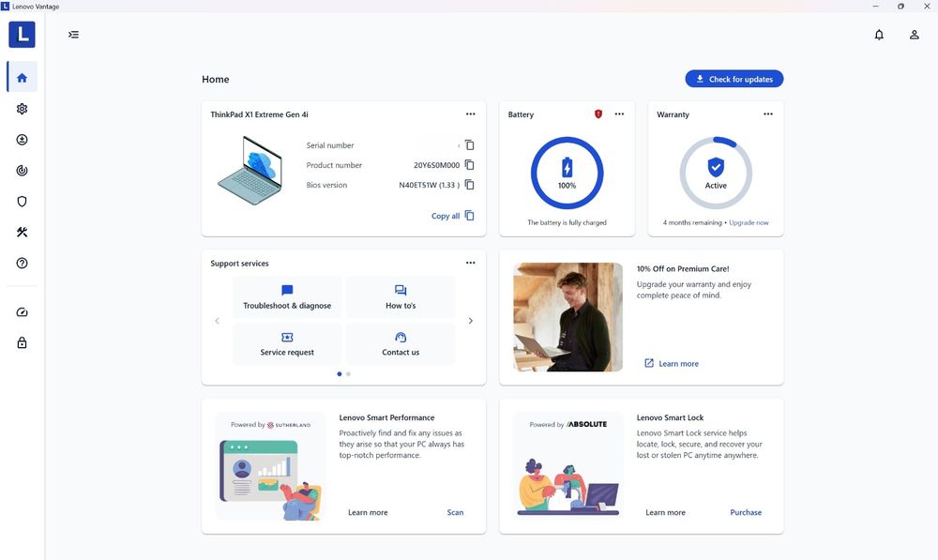Click Learn more under Lenovo Smart Performance

pyautogui.click(x=368, y=512)
